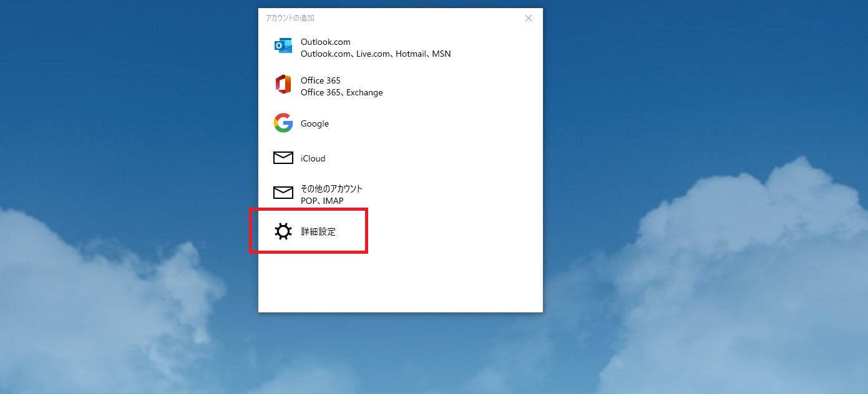This screenshot has width=868, height=394.
Task: Choose その他のアカウント option title
Action: (x=331, y=188)
